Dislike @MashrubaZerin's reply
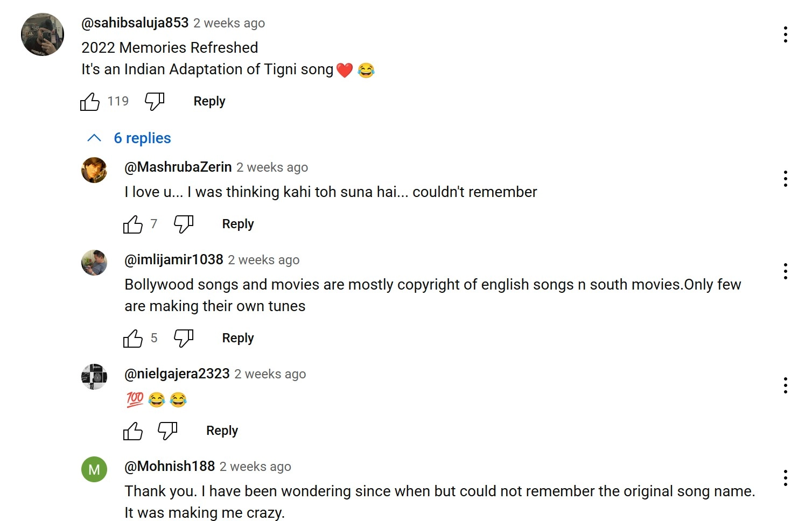The width and height of the screenshot is (812, 521). tap(184, 224)
